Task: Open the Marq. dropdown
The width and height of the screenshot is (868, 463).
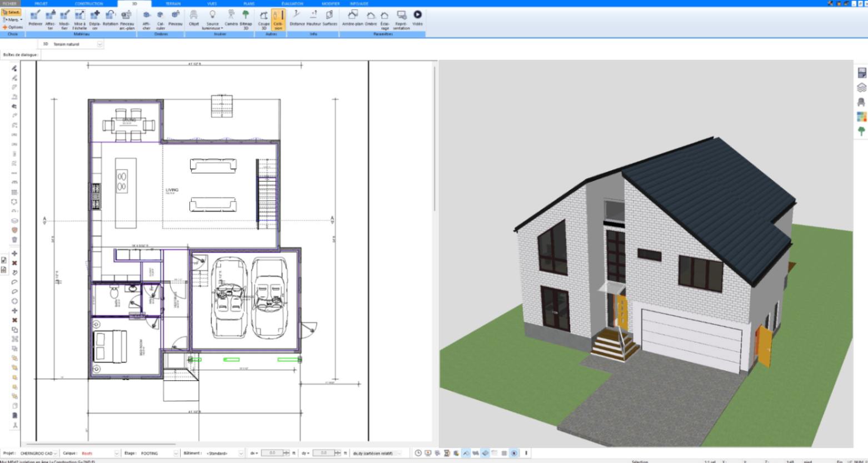Action: click(13, 19)
